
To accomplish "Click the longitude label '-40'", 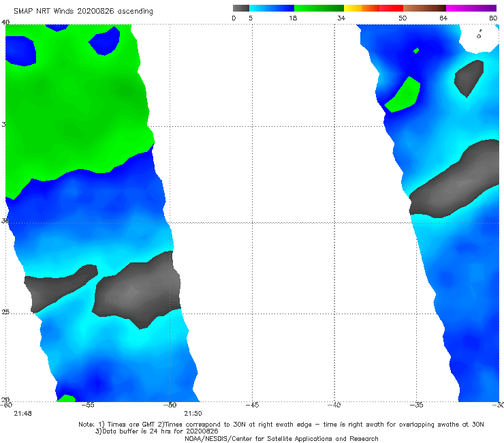I will (x=334, y=405).
